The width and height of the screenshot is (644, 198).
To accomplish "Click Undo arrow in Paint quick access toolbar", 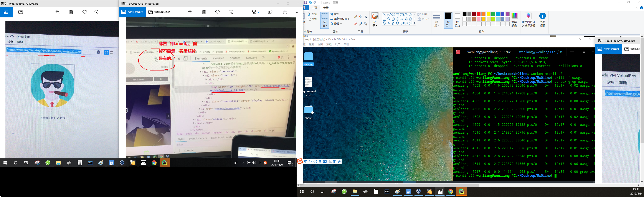I will [310, 3].
